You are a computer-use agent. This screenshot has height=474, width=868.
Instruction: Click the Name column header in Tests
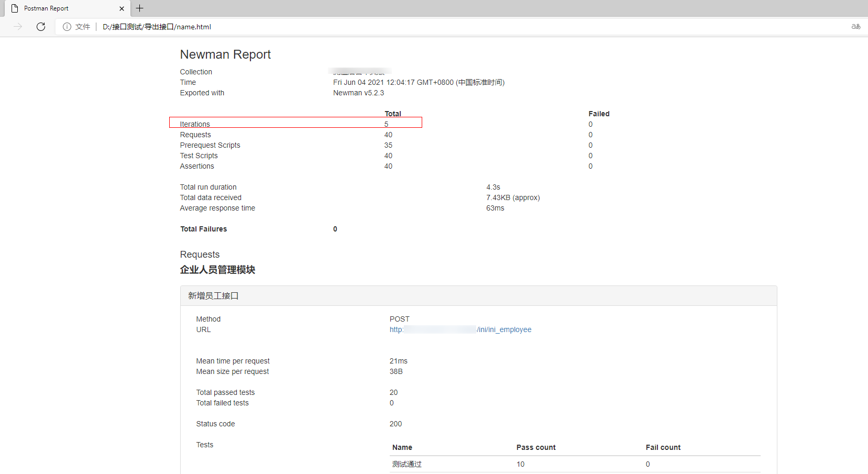point(402,447)
